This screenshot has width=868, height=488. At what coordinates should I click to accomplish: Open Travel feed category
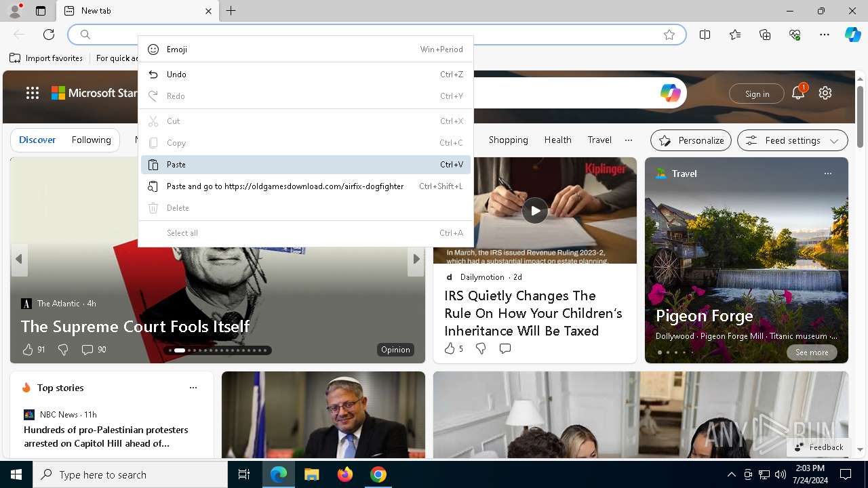[599, 140]
